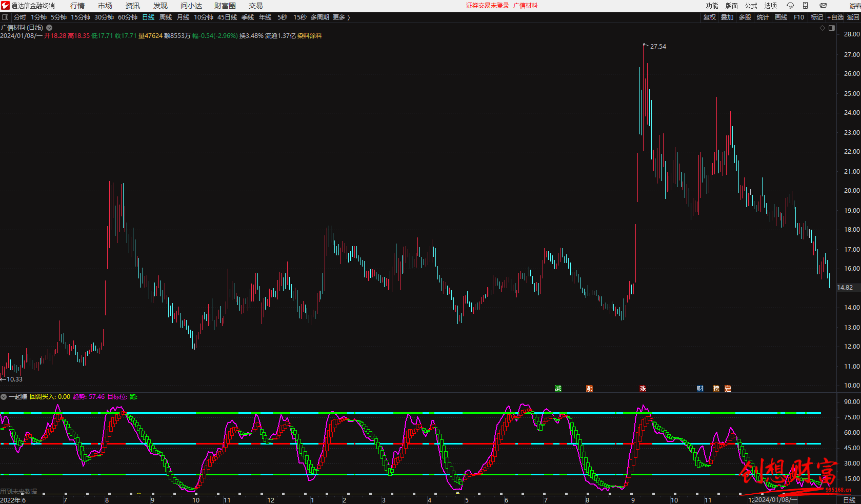Add stock via +自选 button
The width and height of the screenshot is (861, 504).
pos(835,17)
